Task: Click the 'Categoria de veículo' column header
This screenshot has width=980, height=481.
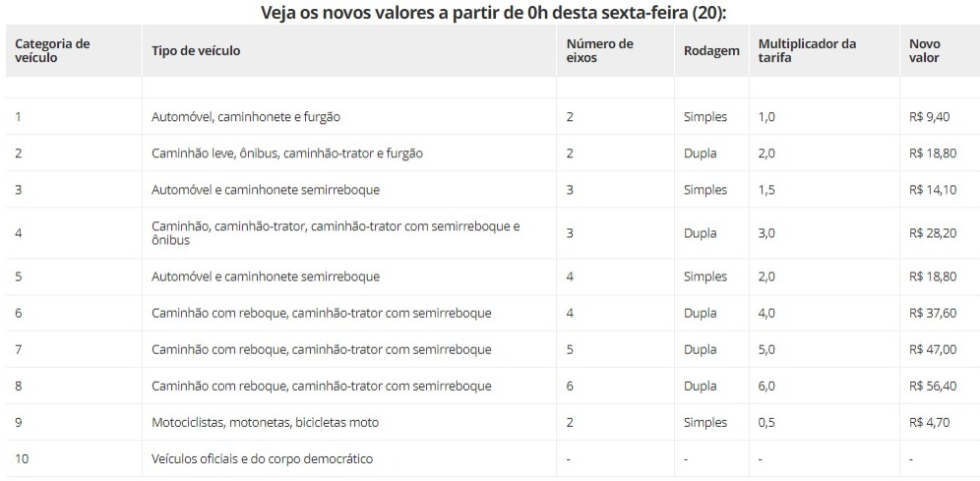Action: click(52, 51)
